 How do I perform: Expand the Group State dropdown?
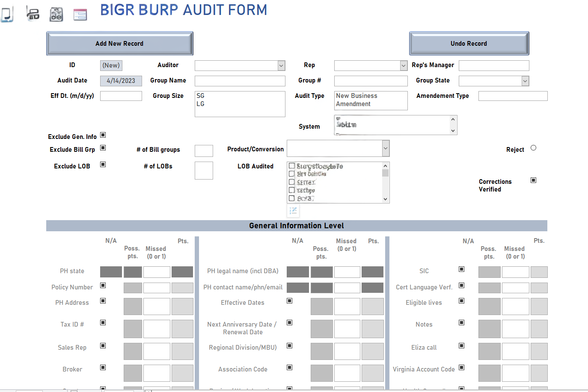[525, 81]
